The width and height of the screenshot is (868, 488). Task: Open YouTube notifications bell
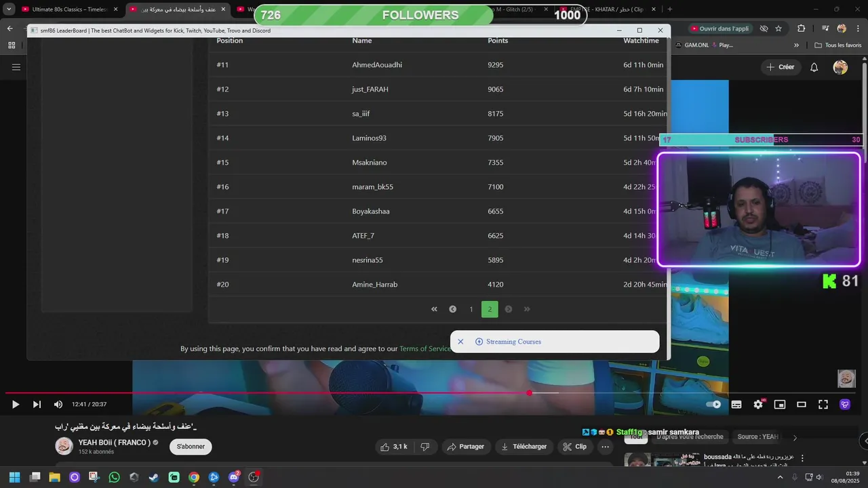pos(814,67)
